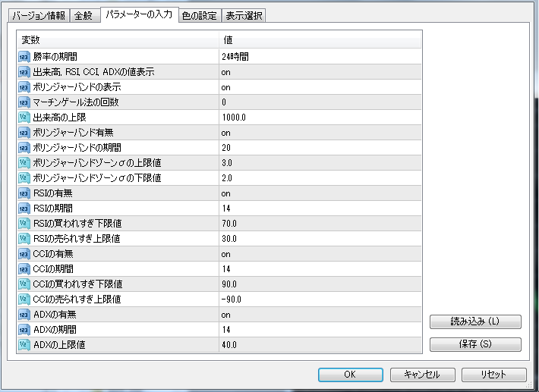Edit the ADXの期間 value 14

pyautogui.click(x=320, y=330)
